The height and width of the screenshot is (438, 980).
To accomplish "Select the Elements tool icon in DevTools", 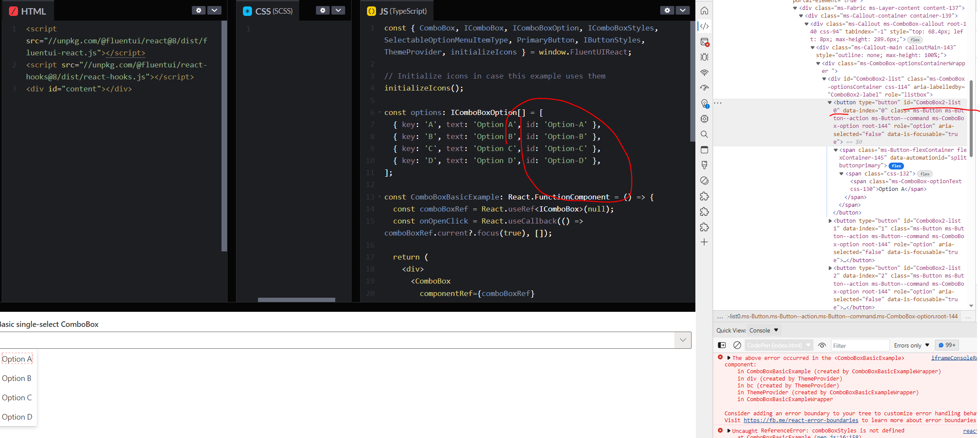I will tap(704, 26).
